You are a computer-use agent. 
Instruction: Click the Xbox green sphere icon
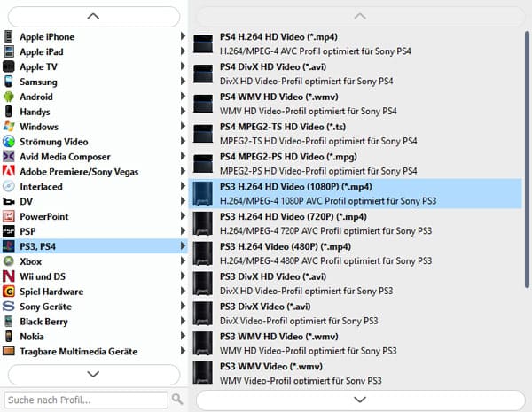(x=9, y=261)
